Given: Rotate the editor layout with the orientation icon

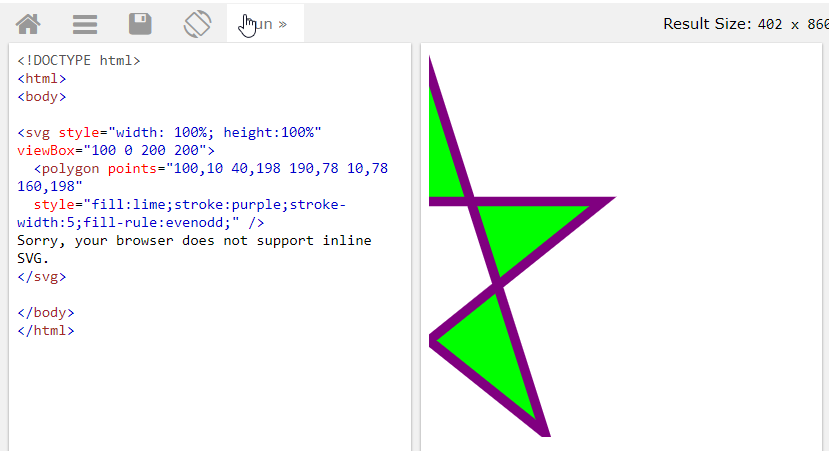Looking at the screenshot, I should pyautogui.click(x=197, y=24).
